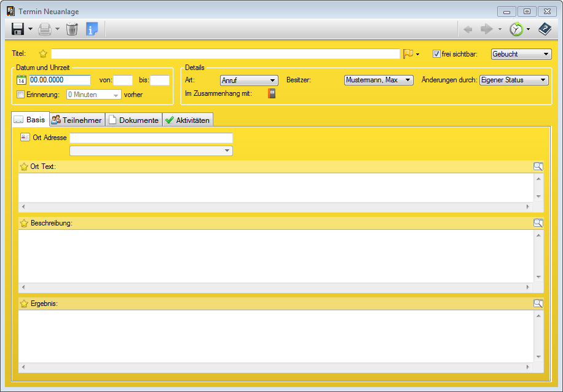Open the Dokumente tab
Viewport: 563px width, 392px height.
click(x=133, y=120)
